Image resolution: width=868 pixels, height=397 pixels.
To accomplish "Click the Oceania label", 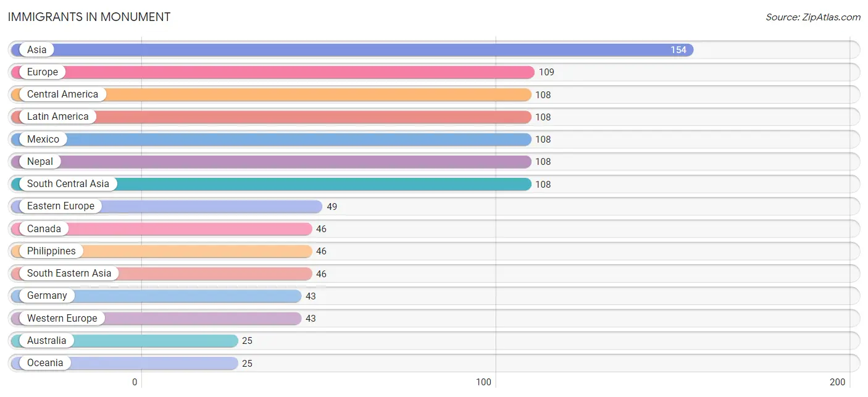I will click(x=45, y=363).
